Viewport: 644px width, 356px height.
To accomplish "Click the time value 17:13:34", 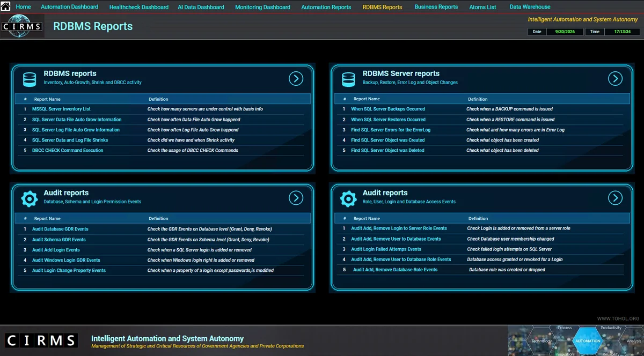I will click(x=622, y=32).
